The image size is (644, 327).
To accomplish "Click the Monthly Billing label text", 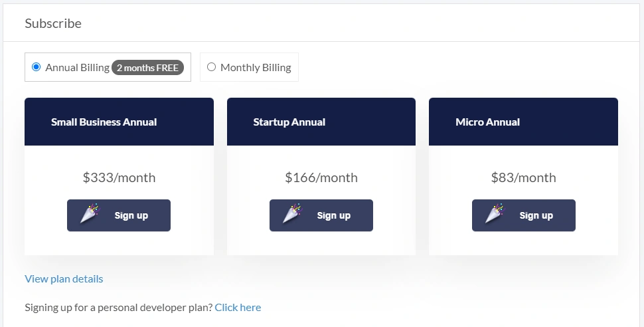I will pyautogui.click(x=256, y=67).
